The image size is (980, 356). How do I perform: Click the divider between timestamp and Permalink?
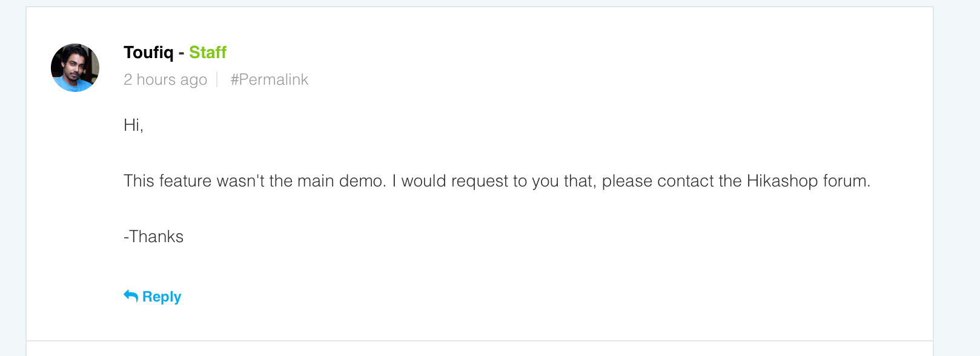click(217, 80)
